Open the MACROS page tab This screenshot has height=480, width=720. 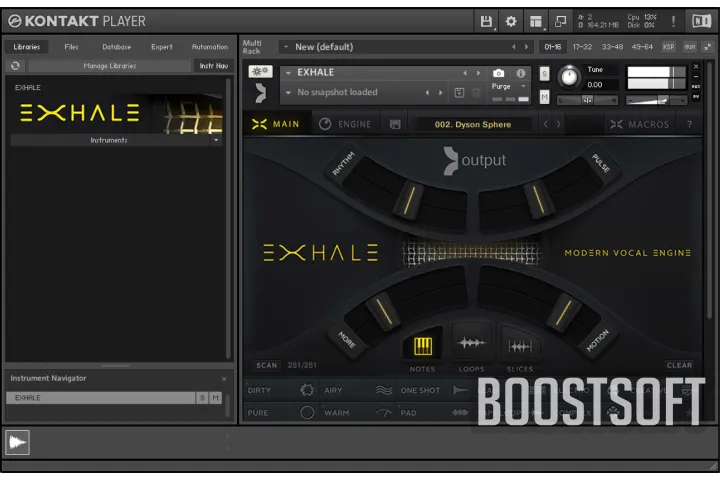[639, 124]
